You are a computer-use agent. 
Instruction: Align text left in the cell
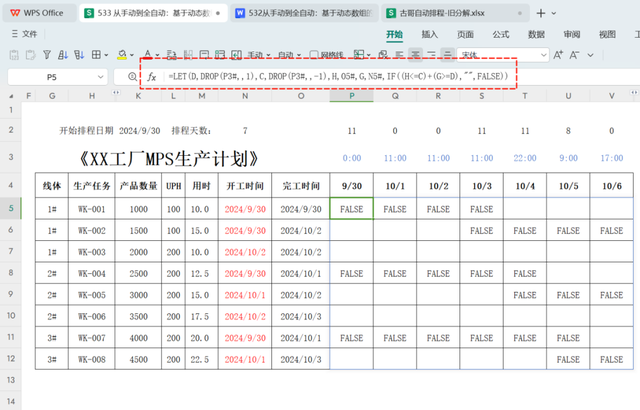[x=400, y=55]
